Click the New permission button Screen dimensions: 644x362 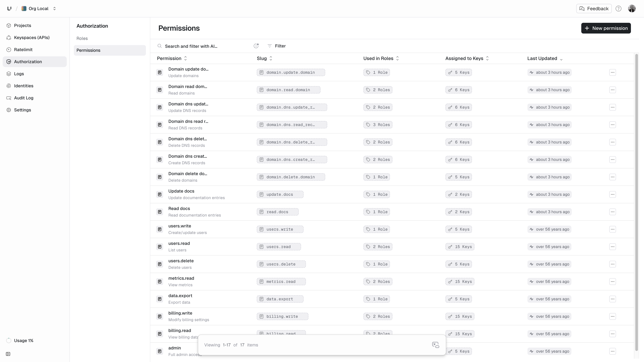pyautogui.click(x=606, y=28)
